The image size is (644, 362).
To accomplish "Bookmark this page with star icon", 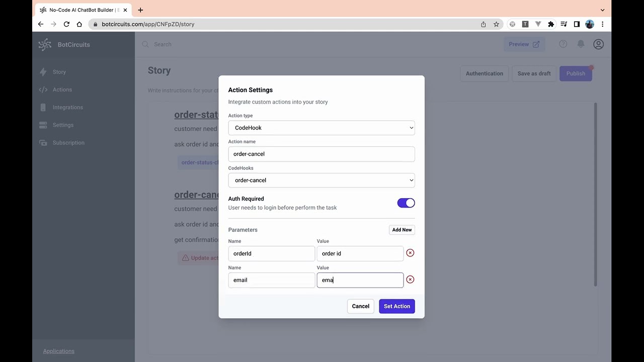I will 496,24.
